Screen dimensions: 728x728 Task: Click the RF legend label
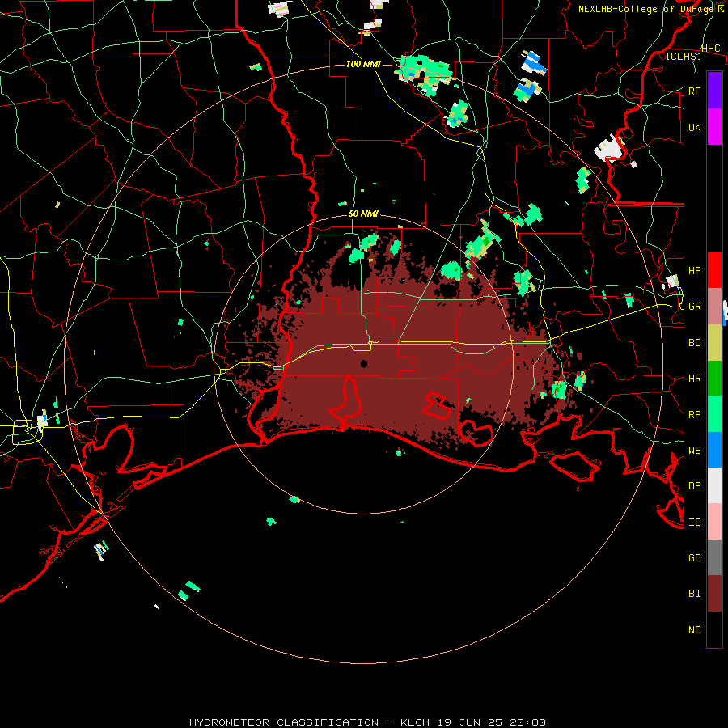[x=694, y=91]
